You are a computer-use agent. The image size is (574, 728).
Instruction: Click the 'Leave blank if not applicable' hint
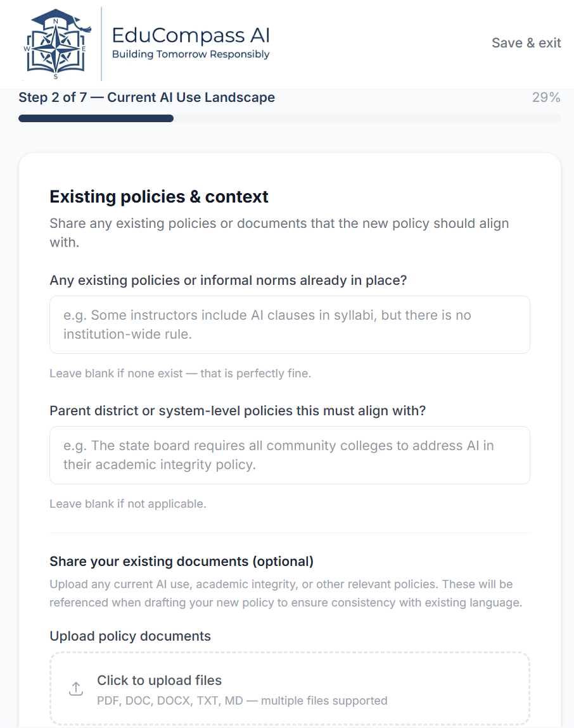pos(128,504)
